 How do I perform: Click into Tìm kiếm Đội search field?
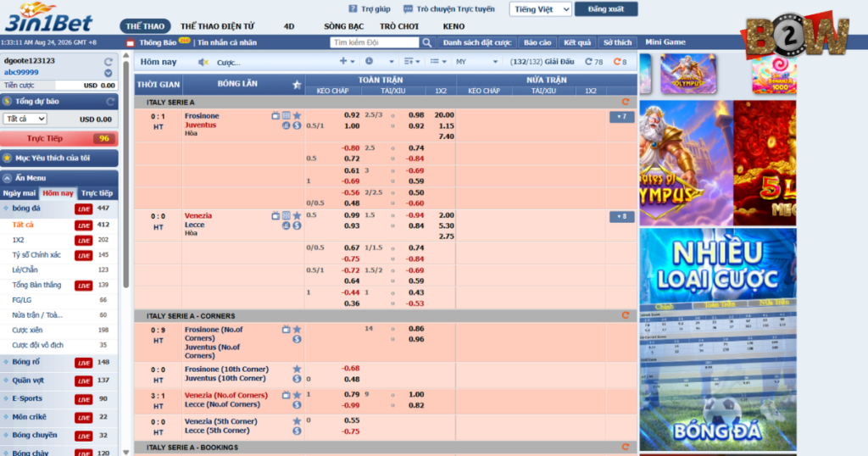pyautogui.click(x=374, y=42)
